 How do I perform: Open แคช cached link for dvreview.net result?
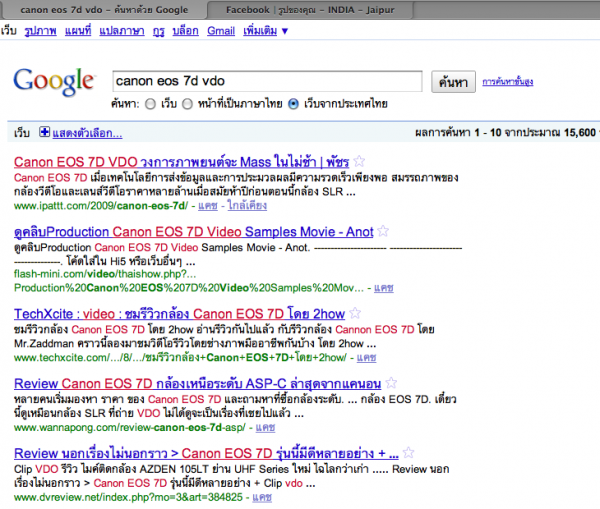pos(262,497)
